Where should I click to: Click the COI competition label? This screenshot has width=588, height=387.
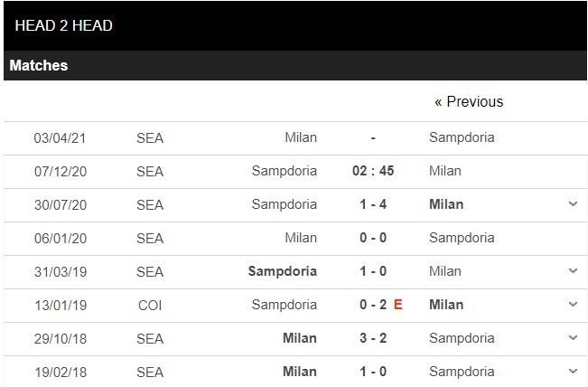tap(150, 305)
